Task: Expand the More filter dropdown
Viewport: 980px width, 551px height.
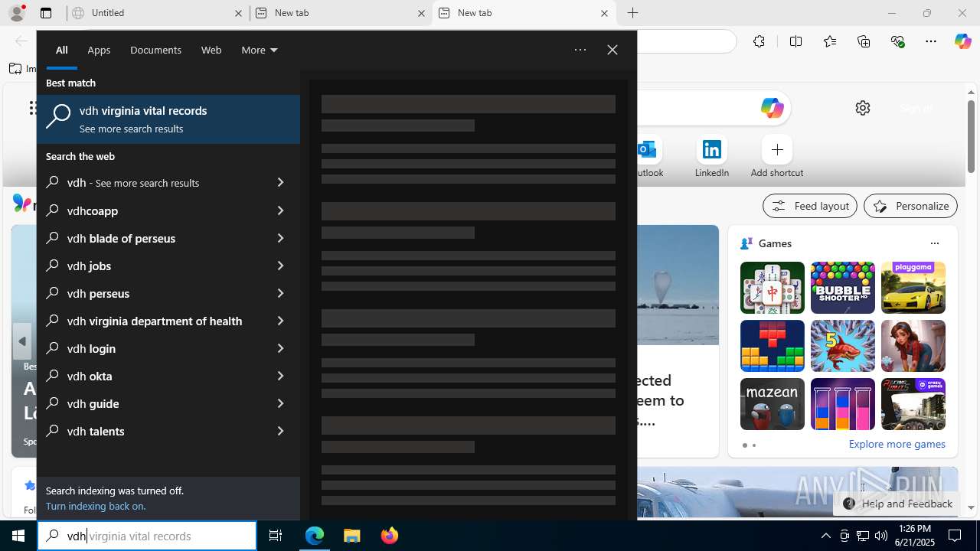Action: point(260,50)
